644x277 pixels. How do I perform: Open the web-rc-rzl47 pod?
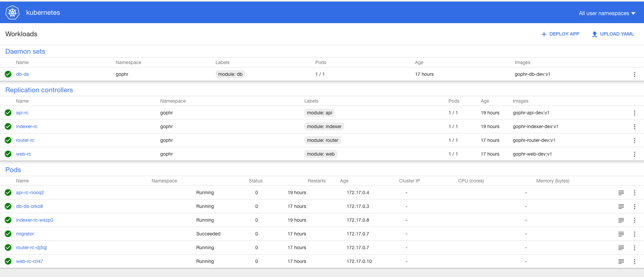click(30, 261)
